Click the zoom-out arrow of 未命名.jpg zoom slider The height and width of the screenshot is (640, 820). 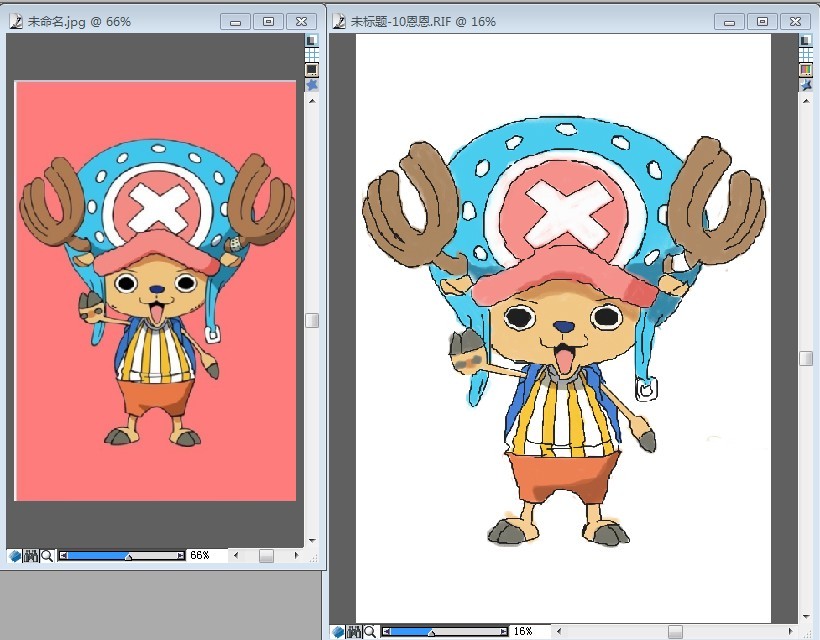click(63, 555)
